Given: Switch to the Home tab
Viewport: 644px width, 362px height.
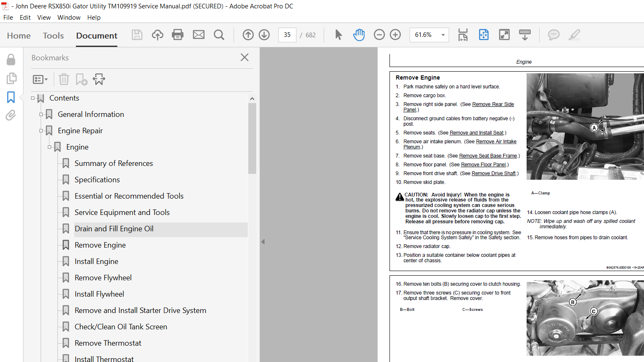Looking at the screenshot, I should [x=19, y=36].
